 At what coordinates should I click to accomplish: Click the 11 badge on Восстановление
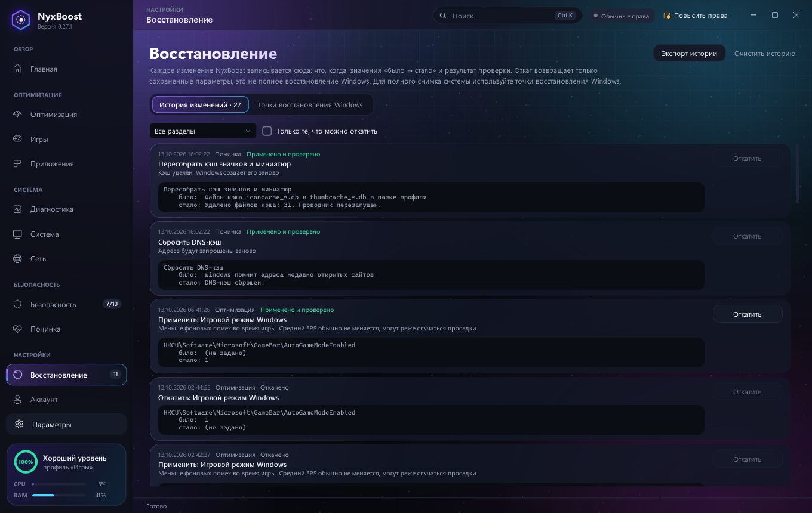pos(116,375)
